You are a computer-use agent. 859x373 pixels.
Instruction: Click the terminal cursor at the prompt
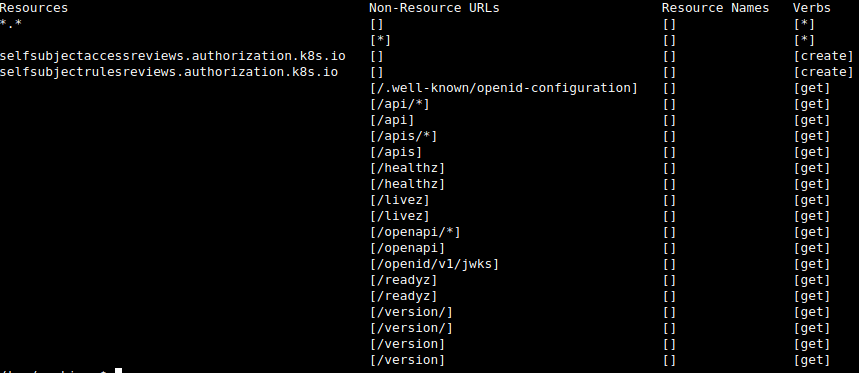coord(118,371)
